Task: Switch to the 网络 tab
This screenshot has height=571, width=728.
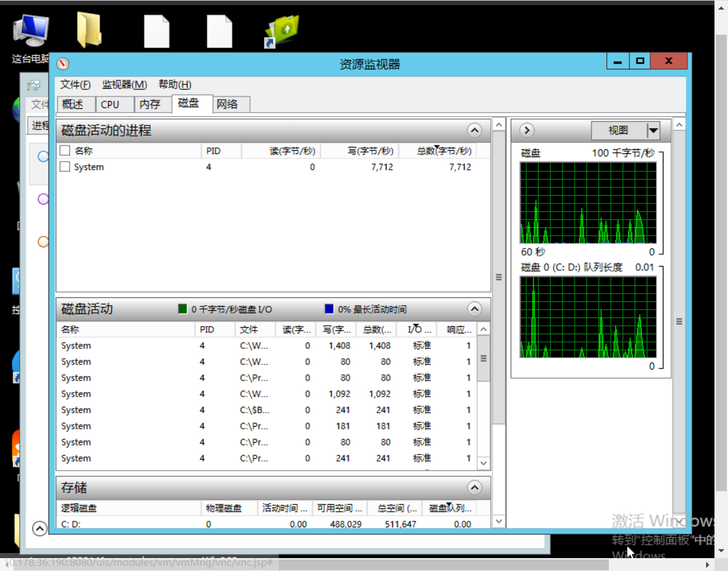Action: point(227,104)
